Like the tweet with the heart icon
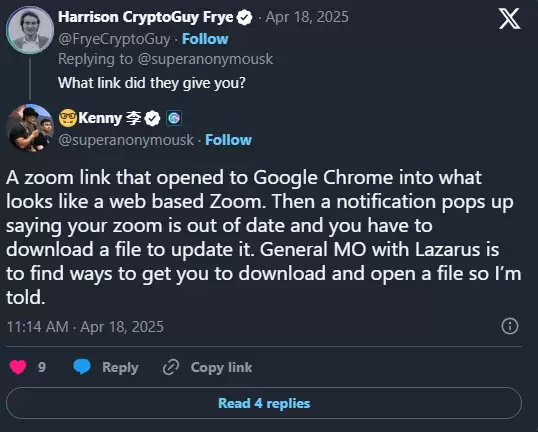Viewport: 538px width, 432px height. (x=18, y=367)
